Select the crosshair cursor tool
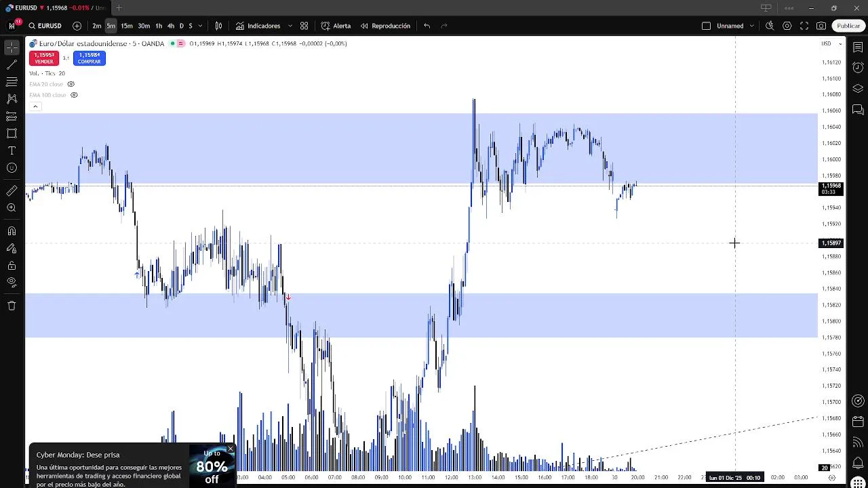The height and width of the screenshot is (488, 868). tap(12, 47)
